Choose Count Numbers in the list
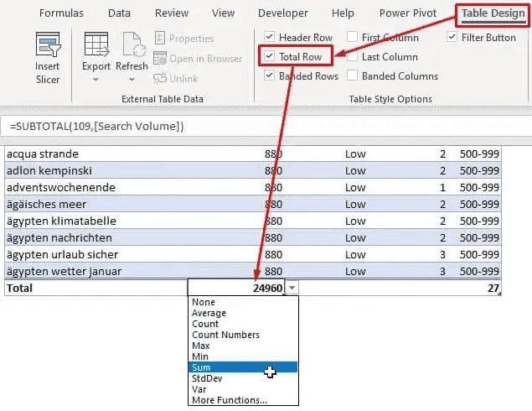The image size is (532, 411). [x=243, y=335]
